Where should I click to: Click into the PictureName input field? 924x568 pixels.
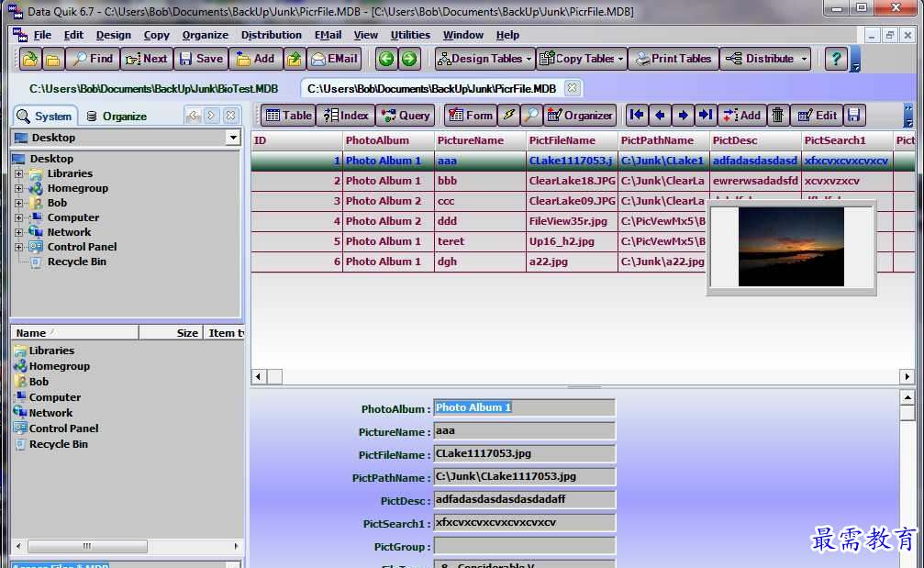tap(524, 430)
